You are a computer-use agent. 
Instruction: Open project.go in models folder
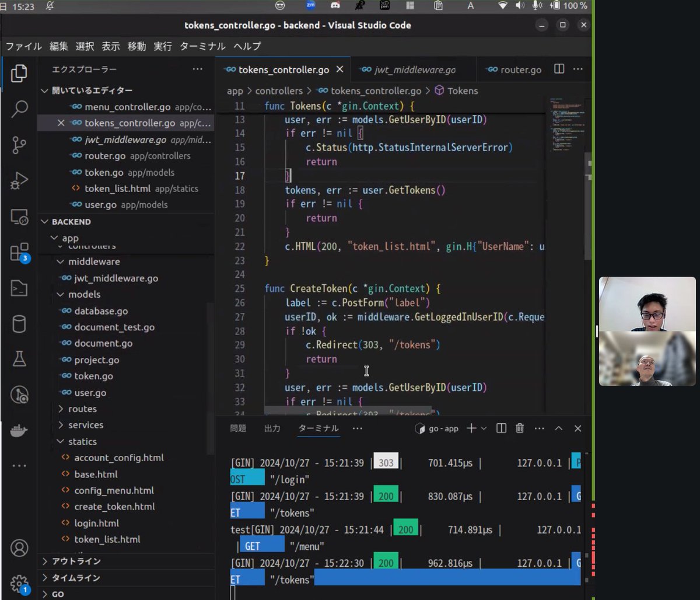(x=97, y=360)
